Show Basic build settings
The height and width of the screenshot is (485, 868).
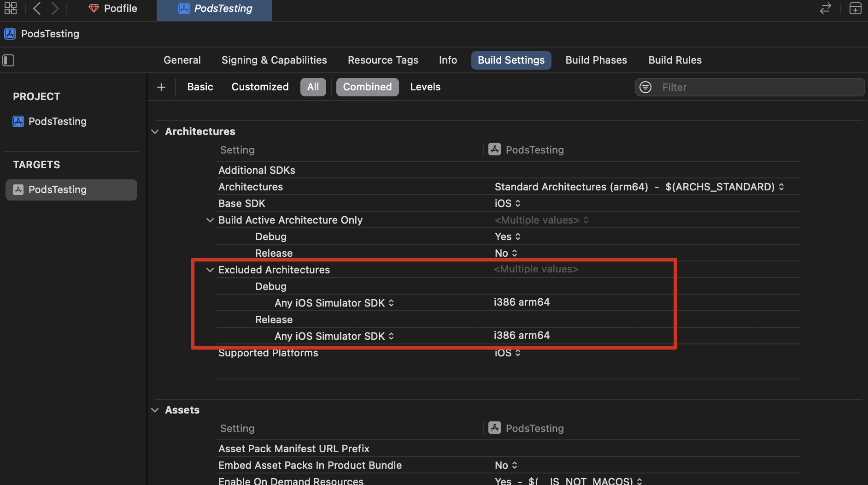pyautogui.click(x=200, y=87)
